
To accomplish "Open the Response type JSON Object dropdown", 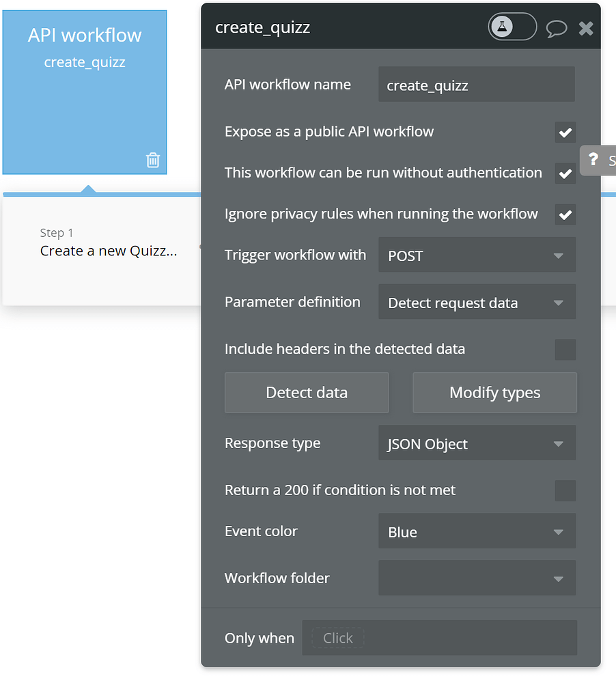I will (477, 443).
